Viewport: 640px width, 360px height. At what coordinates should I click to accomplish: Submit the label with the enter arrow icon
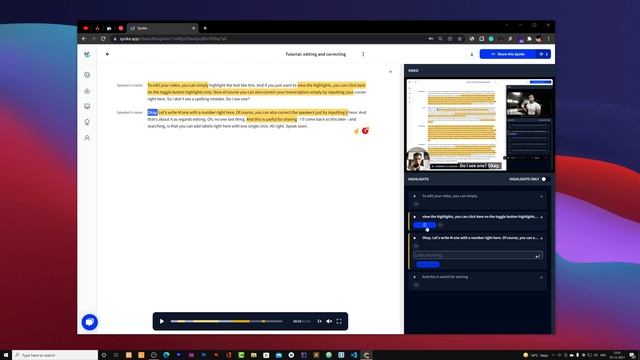click(x=538, y=256)
